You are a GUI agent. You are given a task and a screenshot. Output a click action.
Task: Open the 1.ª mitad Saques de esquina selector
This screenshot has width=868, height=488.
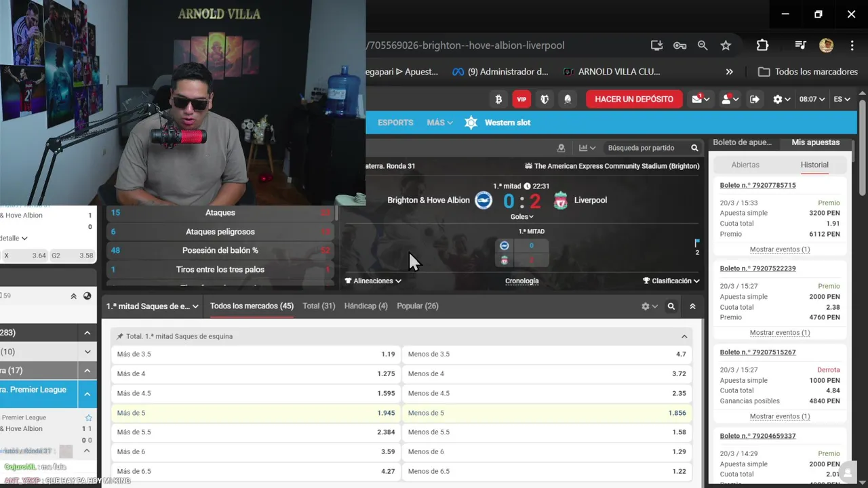point(153,306)
